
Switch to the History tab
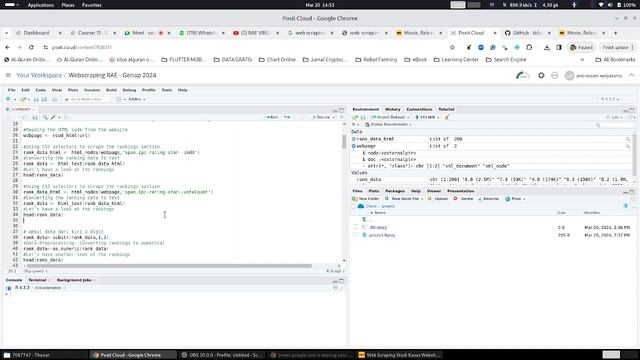[393, 109]
